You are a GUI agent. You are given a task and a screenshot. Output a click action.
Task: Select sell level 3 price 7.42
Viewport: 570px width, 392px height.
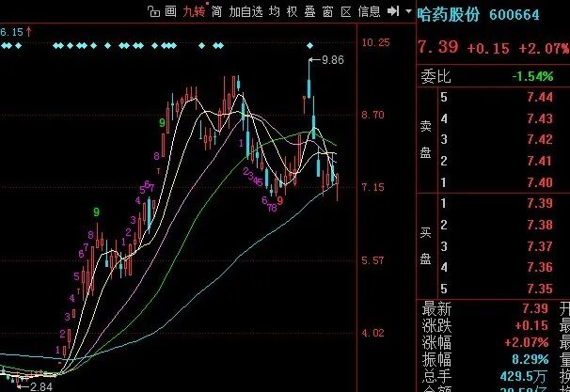(540, 139)
